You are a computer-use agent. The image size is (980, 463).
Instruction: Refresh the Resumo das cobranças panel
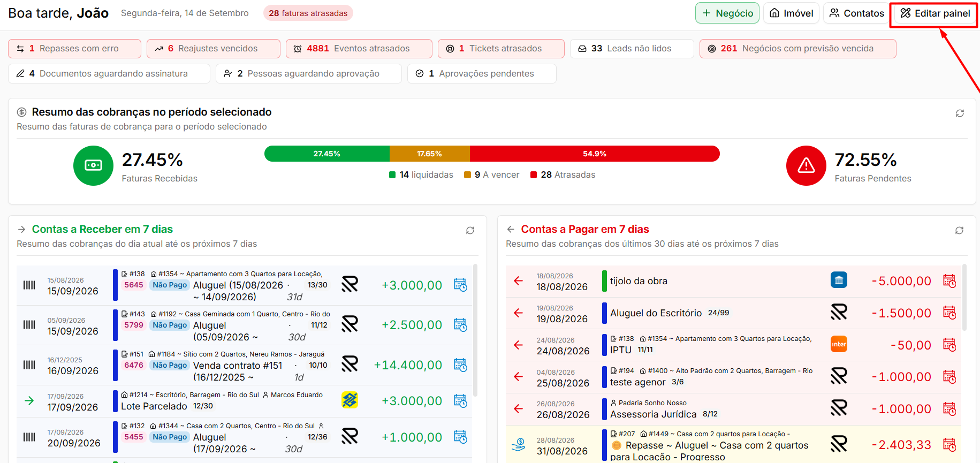point(960,113)
